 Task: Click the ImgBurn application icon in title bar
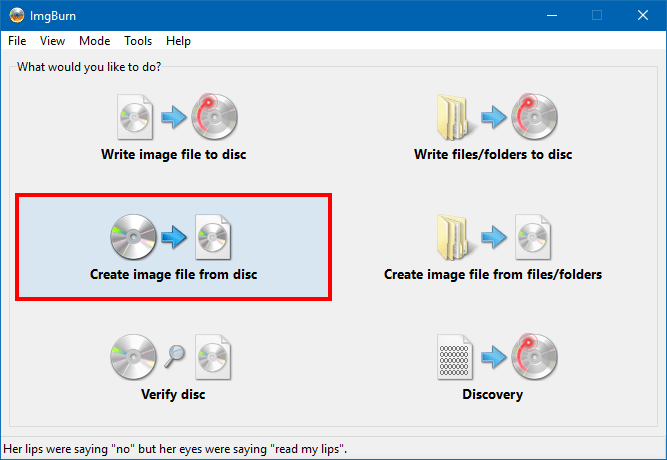[17, 15]
